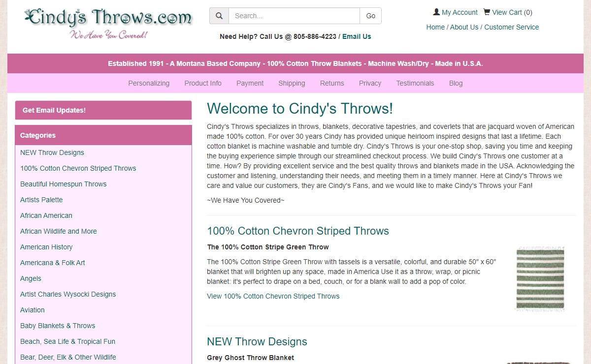The image size is (591, 364).
Task: Select African American category
Action: 46,215
